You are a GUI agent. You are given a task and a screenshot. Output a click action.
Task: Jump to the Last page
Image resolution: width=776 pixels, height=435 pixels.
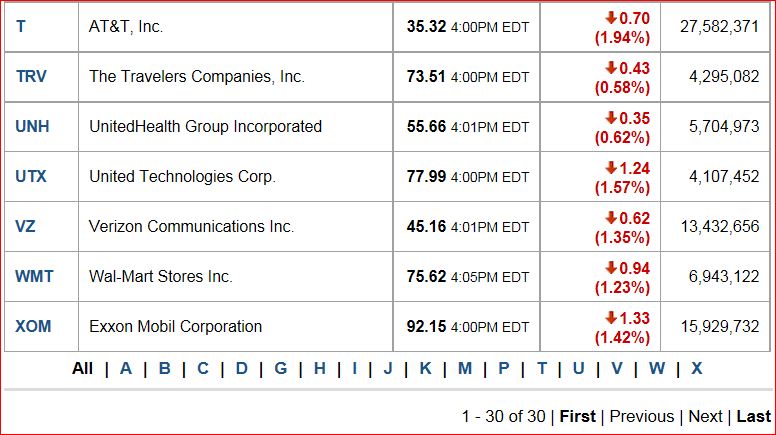[x=754, y=416]
